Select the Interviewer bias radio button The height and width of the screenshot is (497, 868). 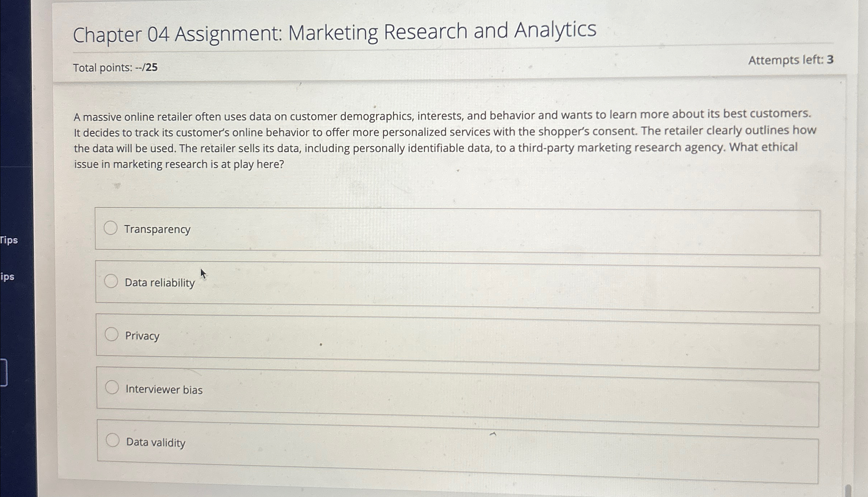point(112,387)
